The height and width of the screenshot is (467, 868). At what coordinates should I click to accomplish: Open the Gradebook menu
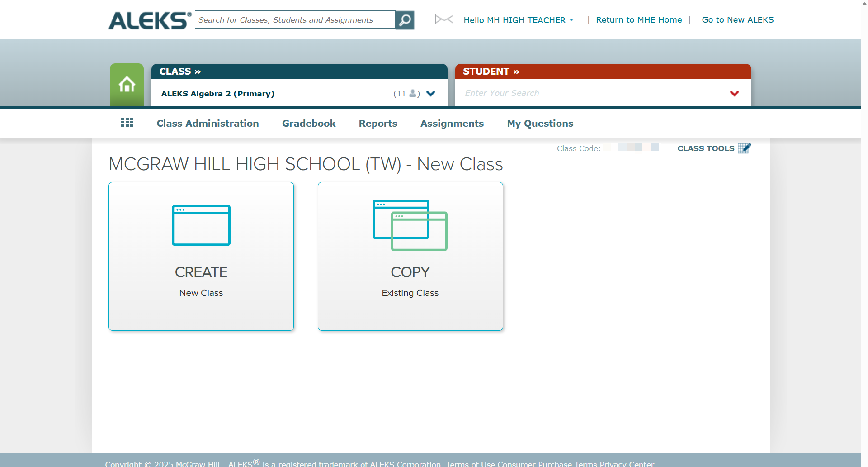(309, 124)
